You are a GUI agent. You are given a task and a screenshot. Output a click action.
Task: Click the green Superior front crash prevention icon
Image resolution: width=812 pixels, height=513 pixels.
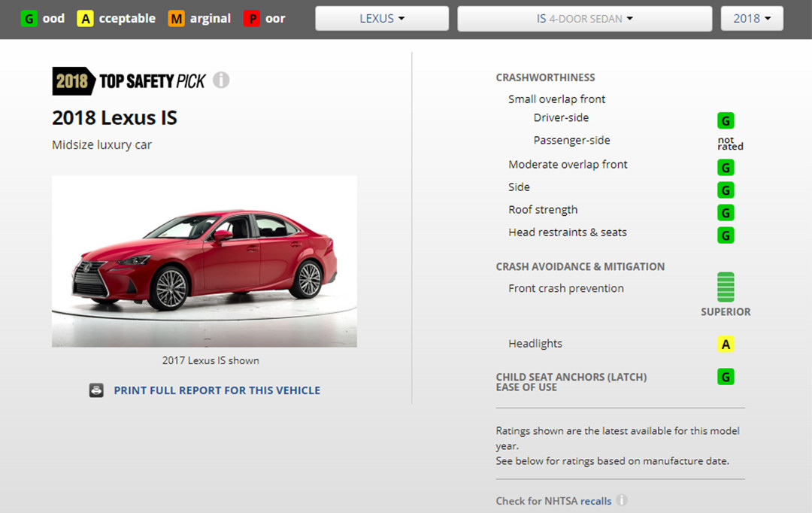click(x=726, y=287)
